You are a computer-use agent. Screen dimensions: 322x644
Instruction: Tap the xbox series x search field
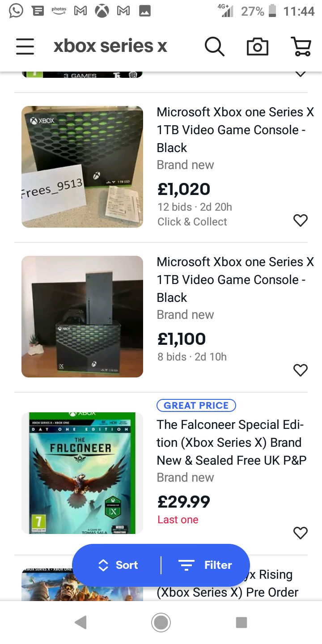coord(110,46)
